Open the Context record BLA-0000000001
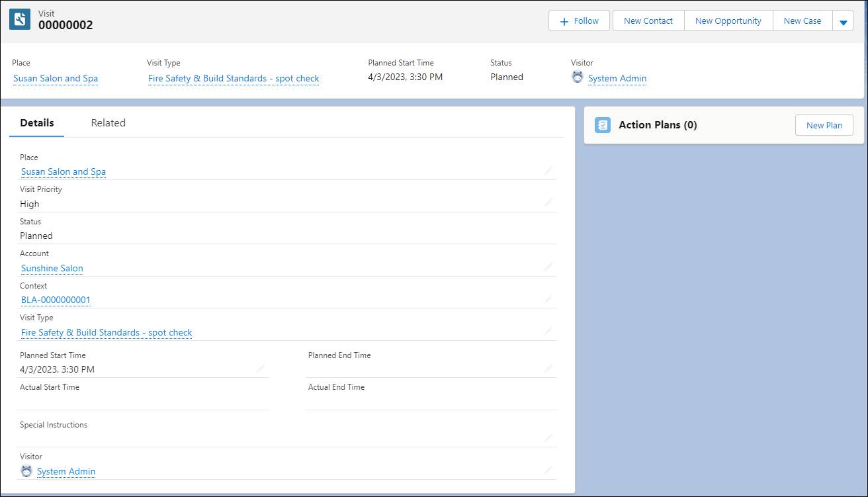Image resolution: width=868 pixels, height=497 pixels. tap(56, 300)
